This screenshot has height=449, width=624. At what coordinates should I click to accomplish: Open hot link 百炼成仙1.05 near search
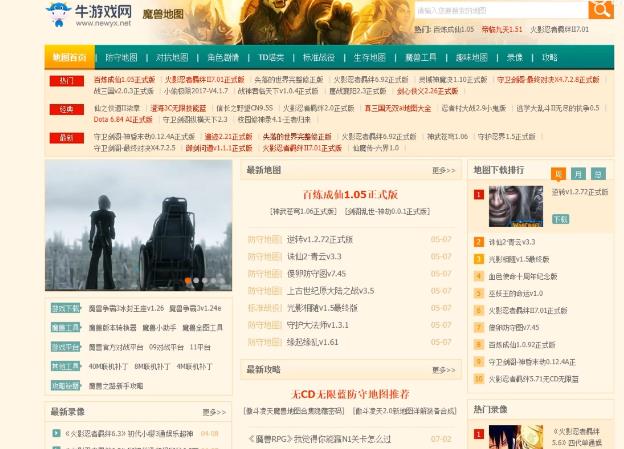click(x=454, y=29)
